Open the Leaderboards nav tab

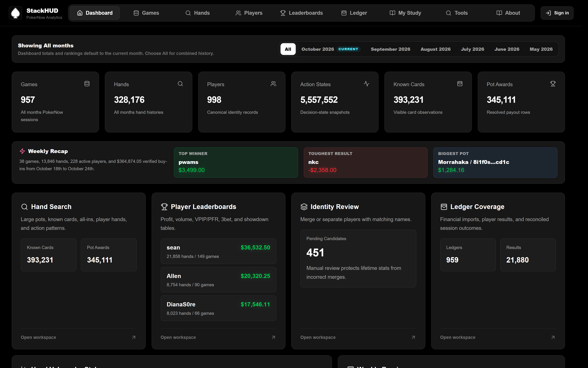coord(301,13)
